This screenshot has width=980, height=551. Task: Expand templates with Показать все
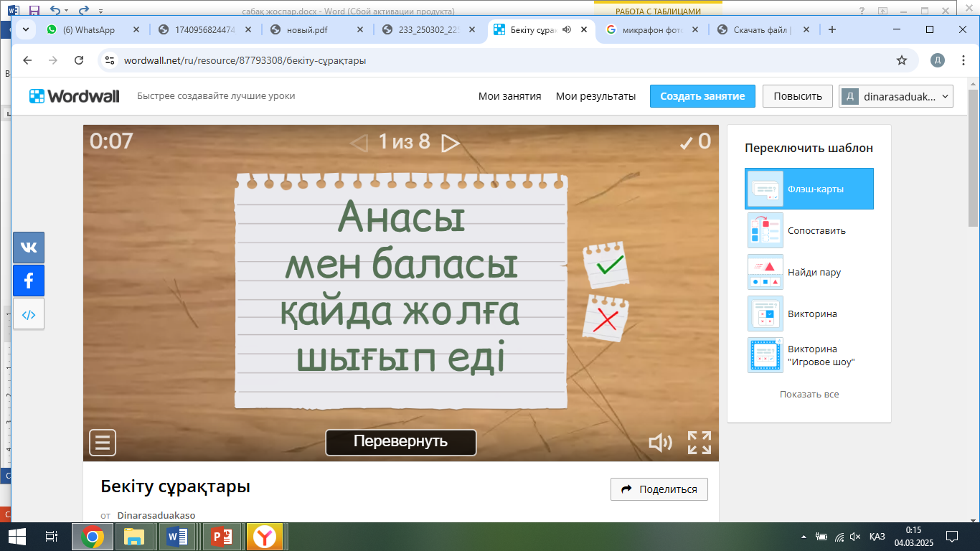809,394
